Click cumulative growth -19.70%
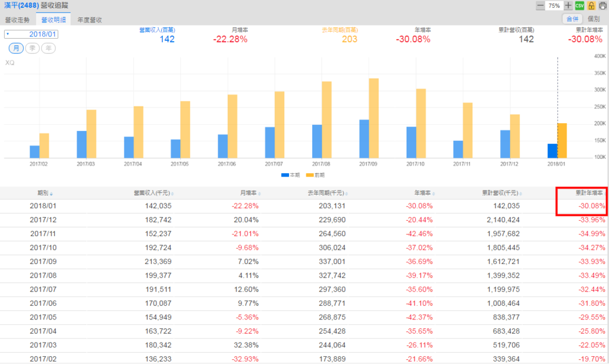Screen dimensions: 609x364 tap(592, 359)
